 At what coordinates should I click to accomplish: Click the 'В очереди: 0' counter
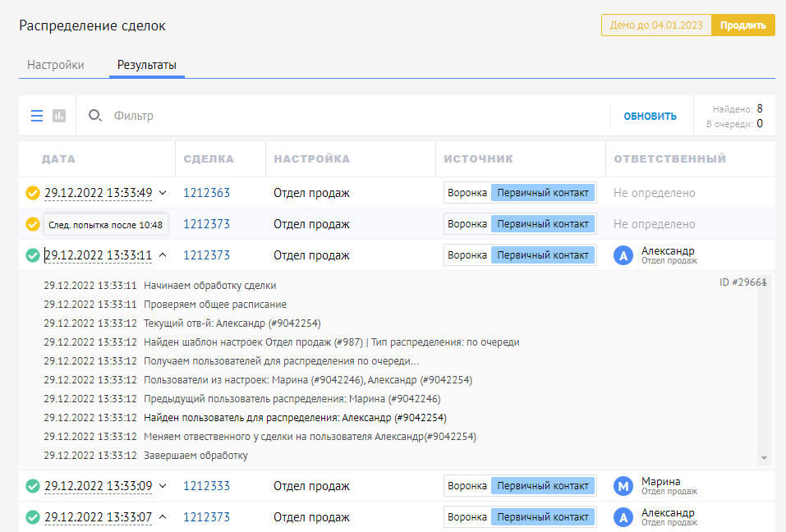coord(734,124)
